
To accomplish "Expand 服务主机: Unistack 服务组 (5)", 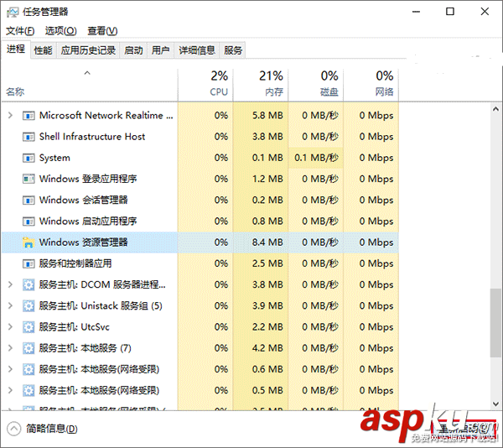I will [x=10, y=305].
